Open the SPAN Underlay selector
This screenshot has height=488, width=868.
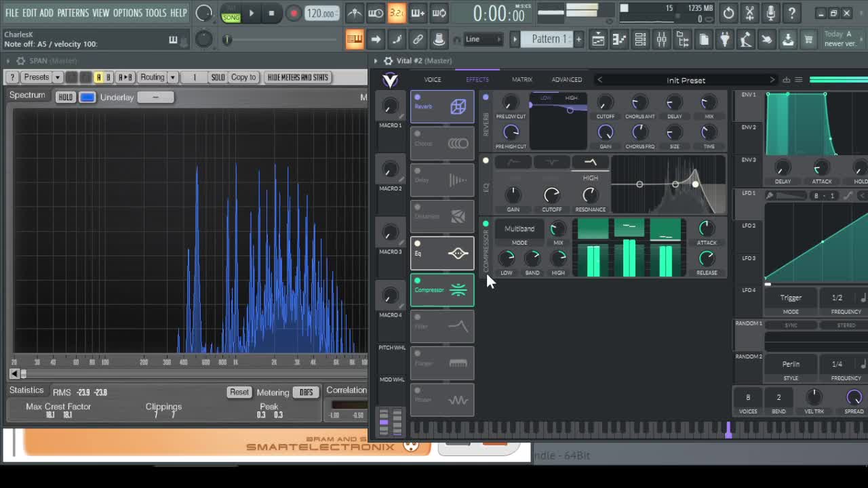coord(155,98)
